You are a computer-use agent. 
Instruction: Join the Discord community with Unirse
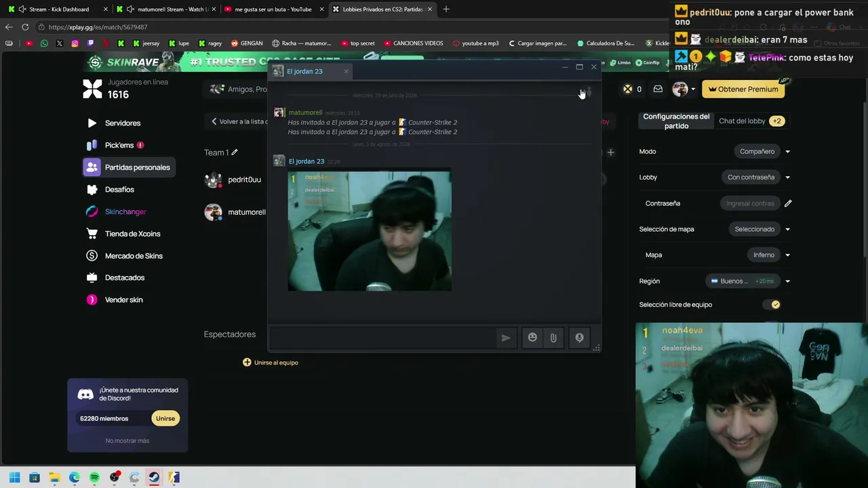(x=165, y=418)
